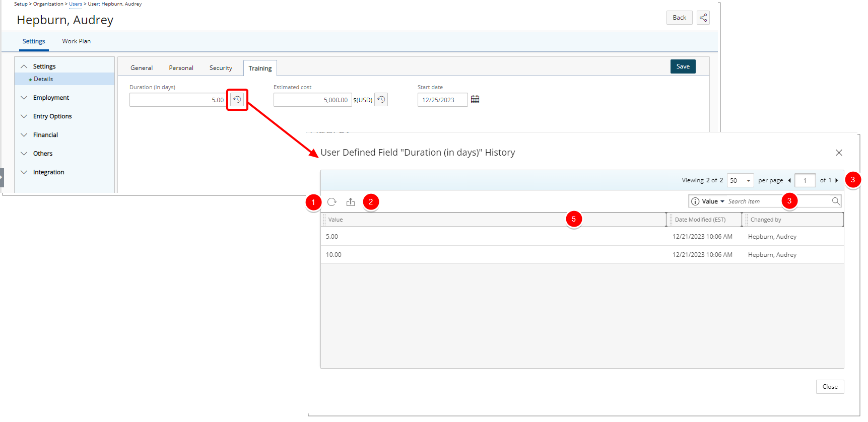Export the history list
Image resolution: width=868 pixels, height=422 pixels.
351,202
